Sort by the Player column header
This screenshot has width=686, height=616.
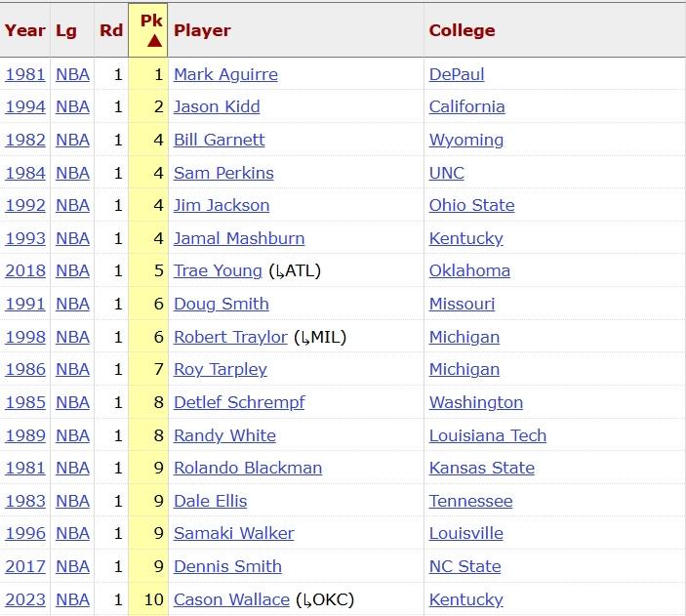coord(202,30)
